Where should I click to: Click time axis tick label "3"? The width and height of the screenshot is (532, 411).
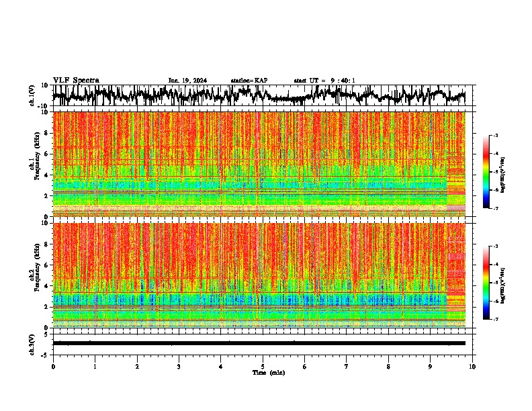click(179, 367)
